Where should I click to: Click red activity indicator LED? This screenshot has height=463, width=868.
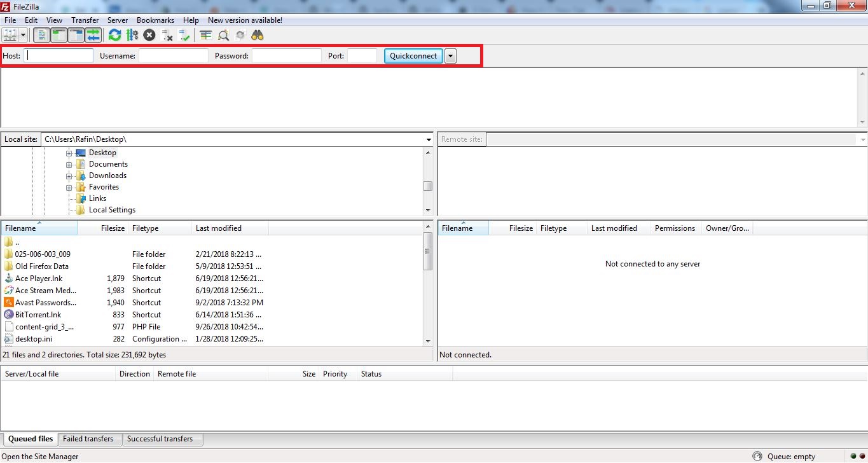(x=862, y=456)
